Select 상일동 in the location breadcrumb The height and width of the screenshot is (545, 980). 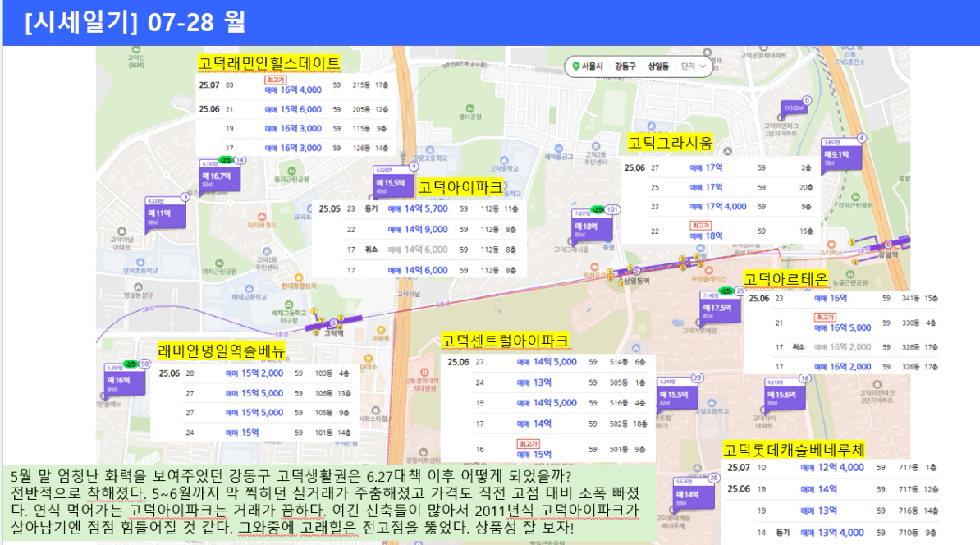(x=658, y=66)
